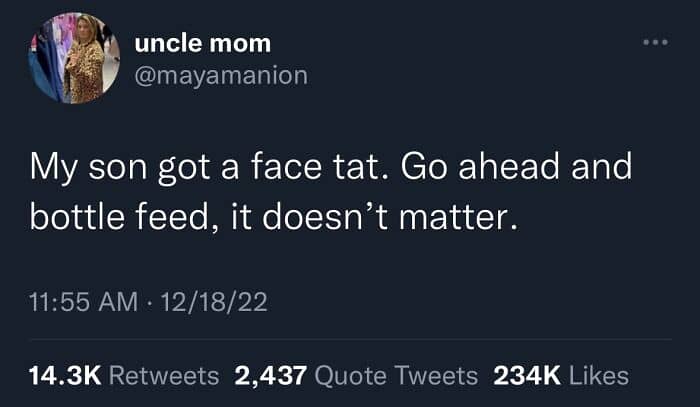
Task: Open the "uncle mom" display name
Action: tap(201, 44)
